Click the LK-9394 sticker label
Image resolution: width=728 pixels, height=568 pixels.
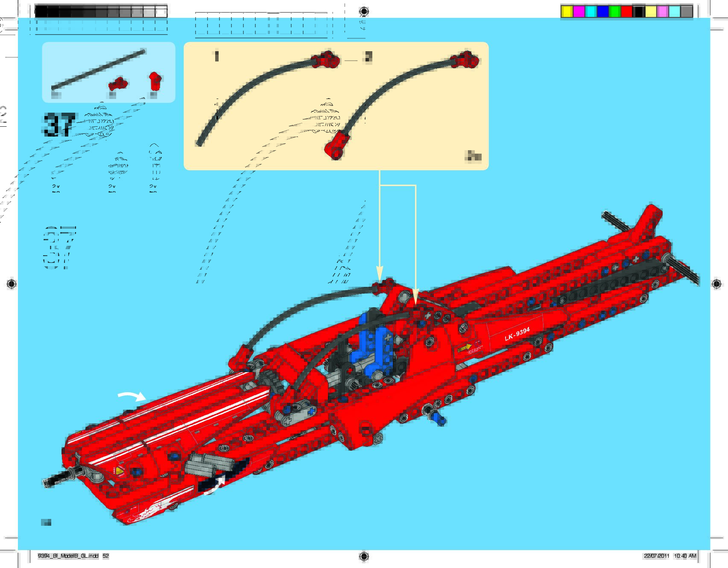pyautogui.click(x=517, y=334)
